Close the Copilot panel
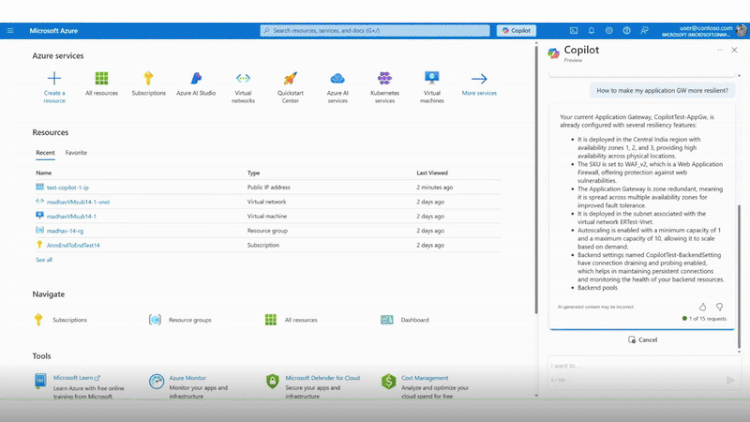 pyautogui.click(x=734, y=50)
